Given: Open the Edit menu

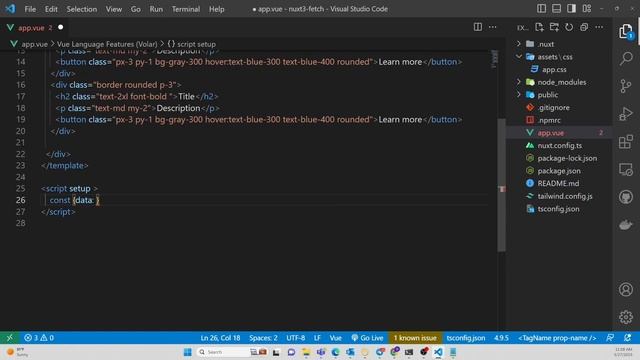Looking at the screenshot, I should pos(51,9).
